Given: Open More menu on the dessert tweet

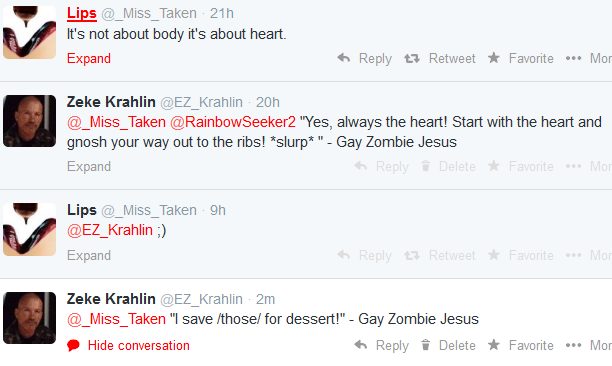Looking at the screenshot, I should pyautogui.click(x=589, y=345).
